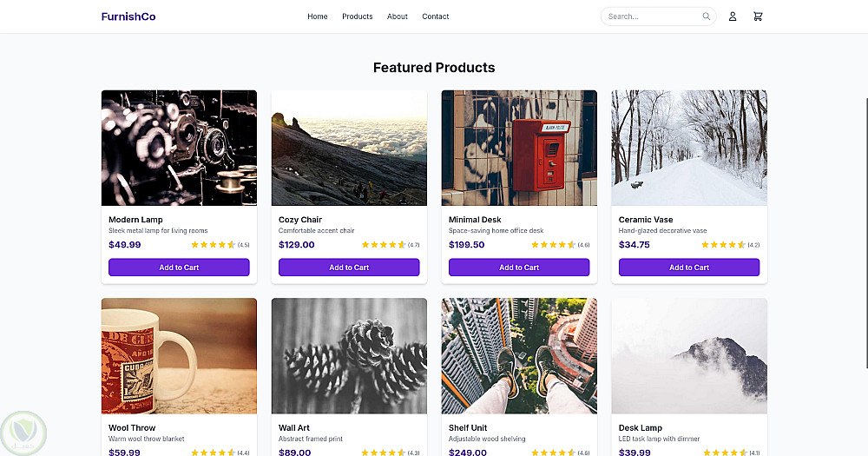Add Modern Lamp to cart
This screenshot has height=456, width=868.
(x=179, y=268)
